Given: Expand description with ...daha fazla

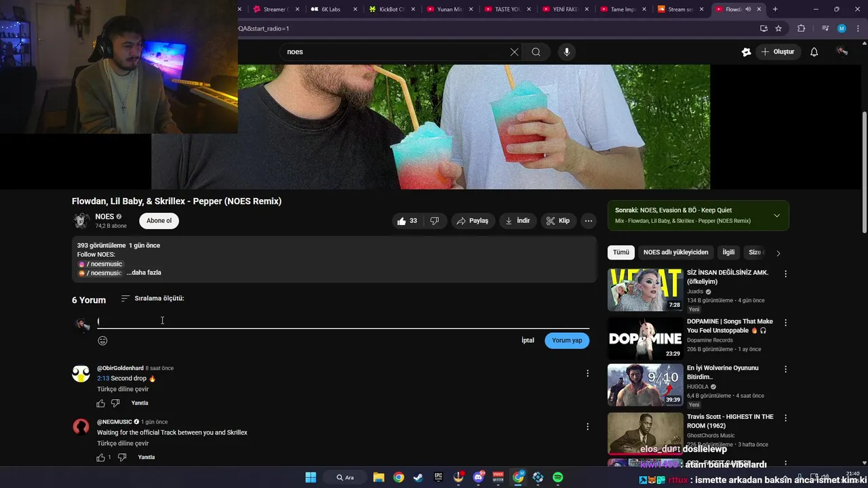Looking at the screenshot, I should click(144, 272).
